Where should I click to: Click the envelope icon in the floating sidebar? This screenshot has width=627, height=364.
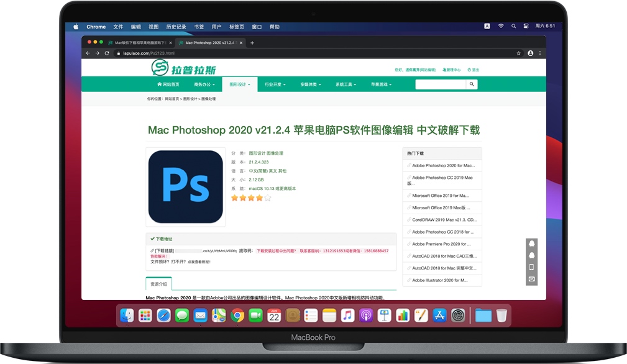point(531,279)
